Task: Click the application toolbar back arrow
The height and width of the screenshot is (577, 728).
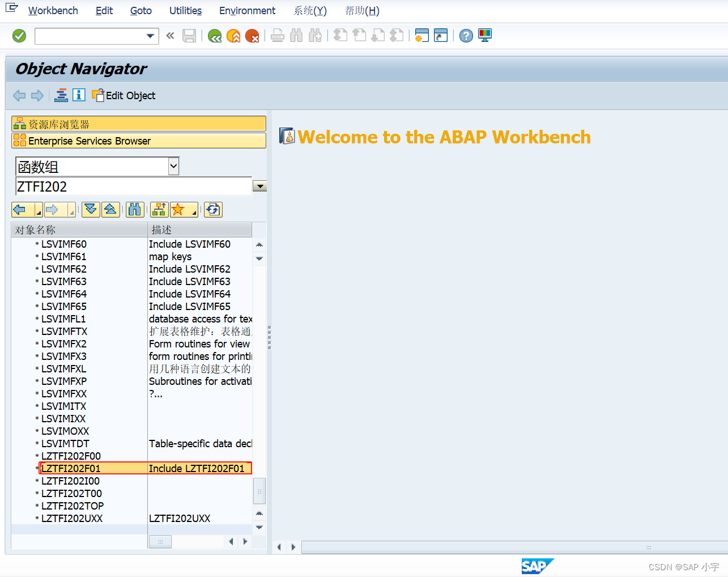Action: 19,95
